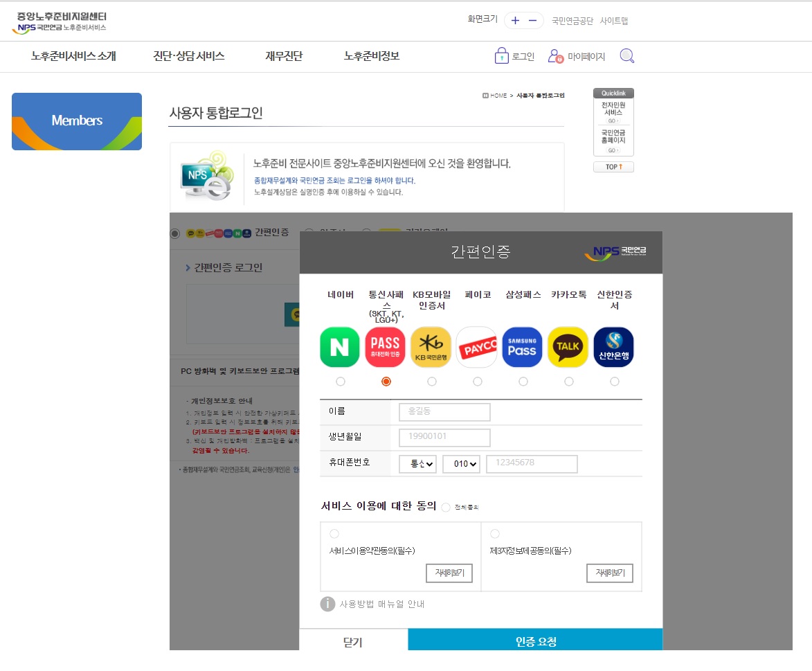
Task: Click the 휴대폰번호 number input field
Action: pos(531,464)
